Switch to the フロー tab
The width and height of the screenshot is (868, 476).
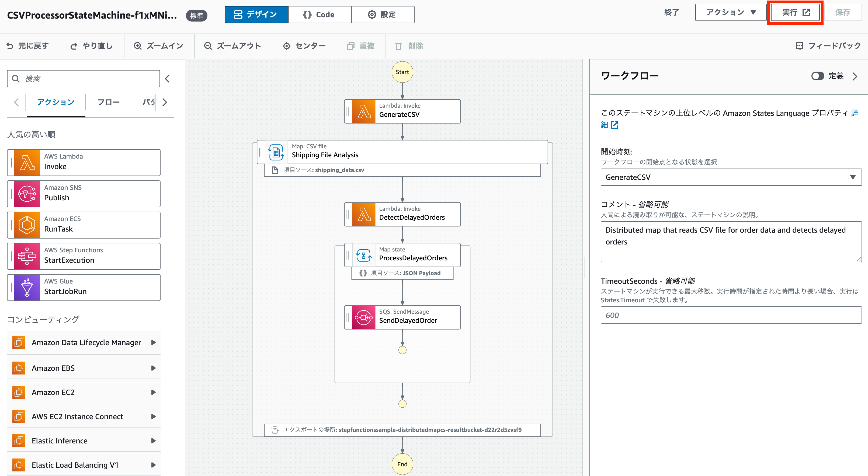108,102
